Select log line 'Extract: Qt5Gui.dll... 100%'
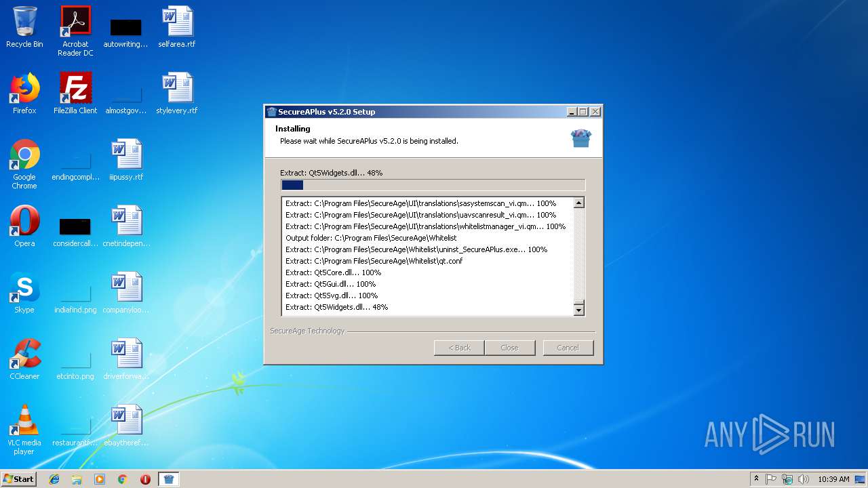 (x=330, y=284)
